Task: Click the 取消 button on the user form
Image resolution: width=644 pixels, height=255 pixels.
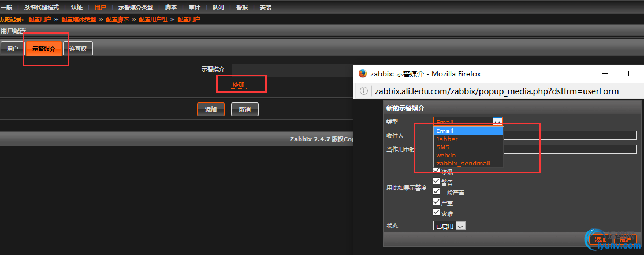Action: (x=245, y=109)
